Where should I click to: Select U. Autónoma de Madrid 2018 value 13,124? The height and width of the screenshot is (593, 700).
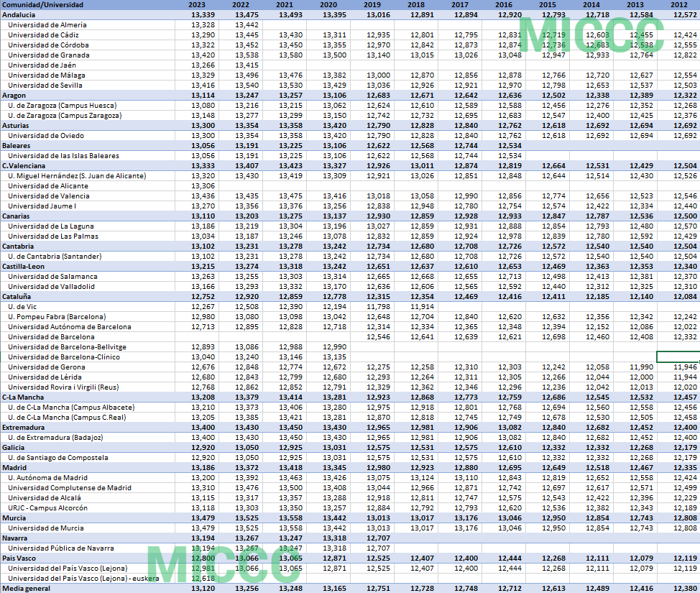coord(422,477)
